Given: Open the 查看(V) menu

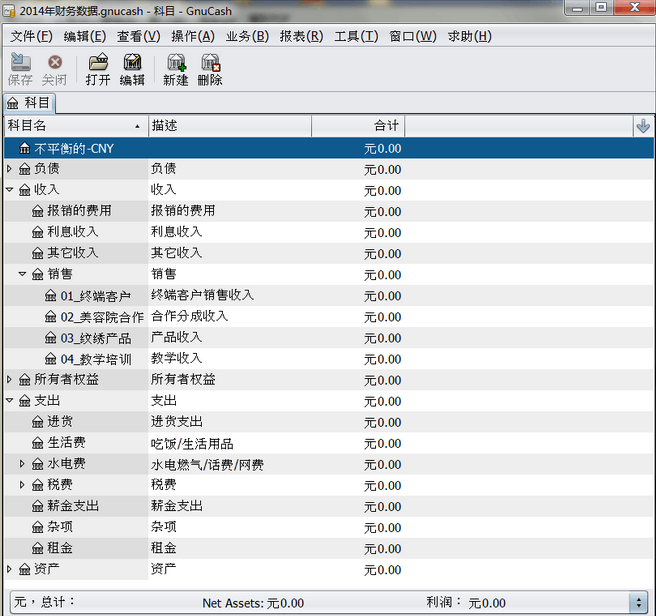Looking at the screenshot, I should (139, 36).
